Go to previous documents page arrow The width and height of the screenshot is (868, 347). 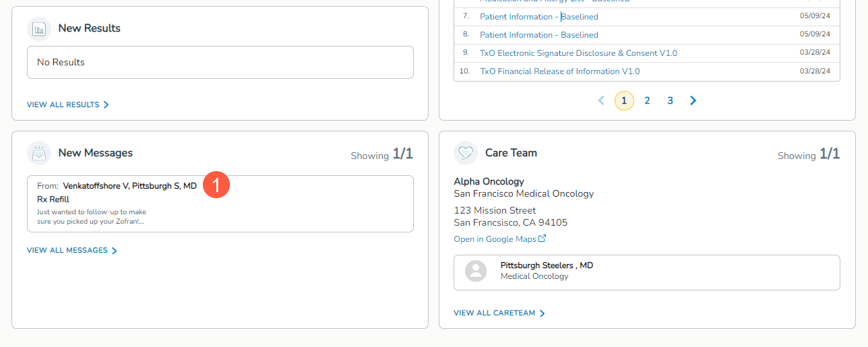[x=601, y=100]
